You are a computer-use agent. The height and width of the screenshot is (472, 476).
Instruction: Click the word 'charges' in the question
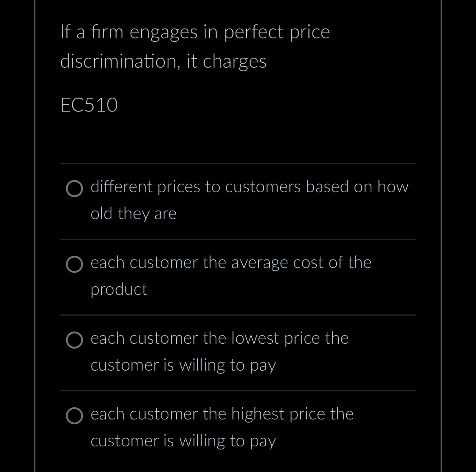(x=240, y=61)
